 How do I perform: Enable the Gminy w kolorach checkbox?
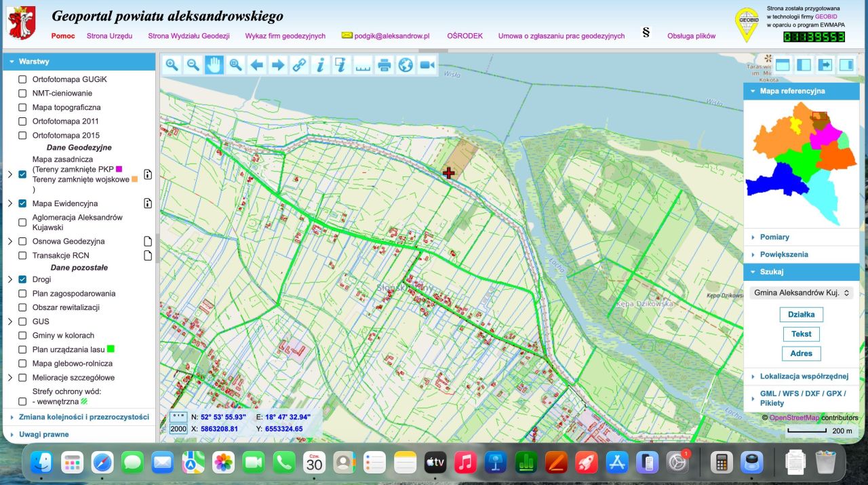point(22,336)
